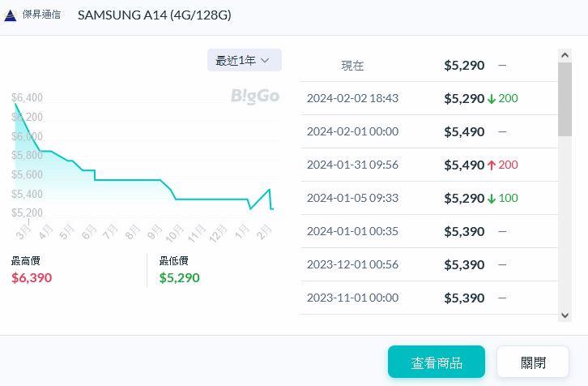The image size is (588, 386).
Task: Select the 2024-01-01 00:35 price row
Action: (x=428, y=231)
